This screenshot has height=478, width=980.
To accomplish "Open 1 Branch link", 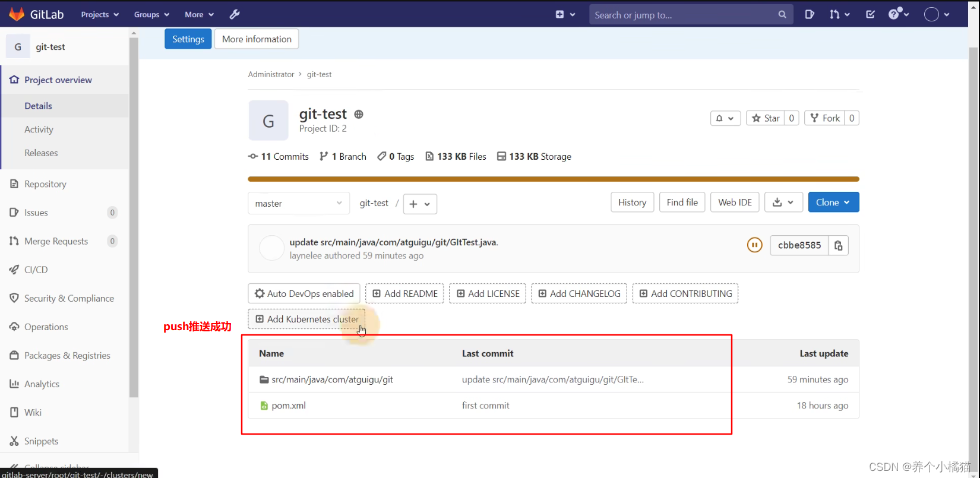I will tap(343, 157).
